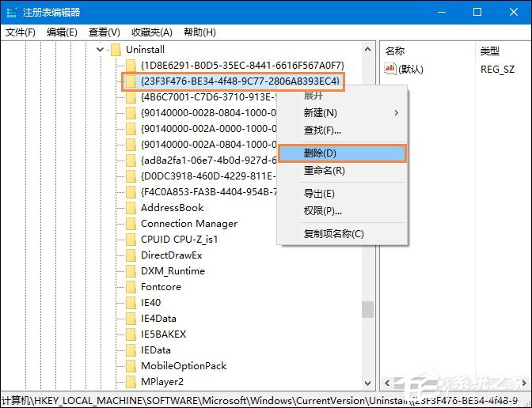Click the folder icon next to Fontcore

(x=131, y=287)
